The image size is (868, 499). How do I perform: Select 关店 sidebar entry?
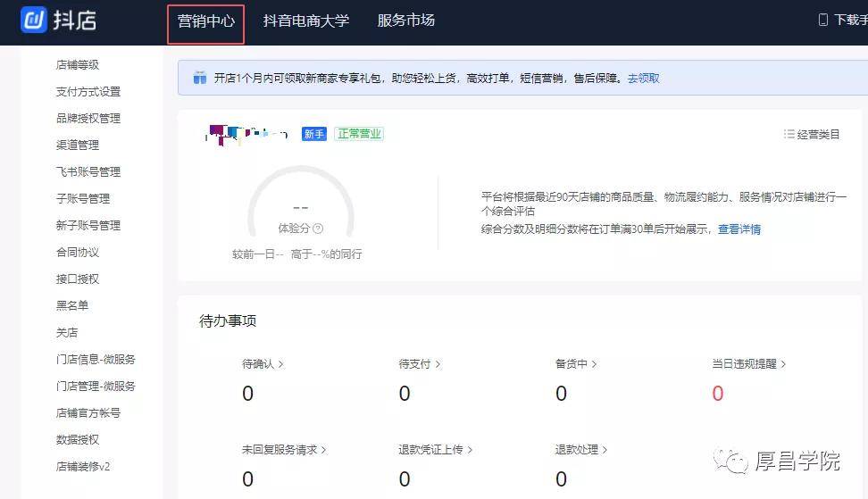(67, 332)
